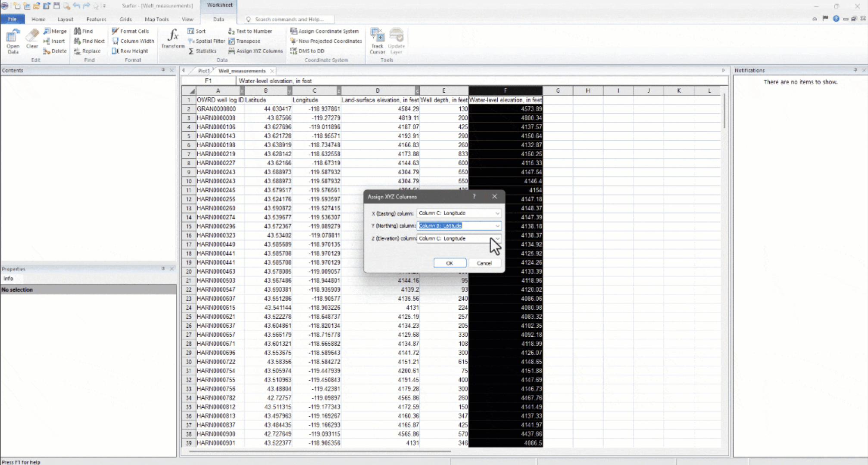Open Assign Coordinate System
Screen dimensions: 868x465
click(325, 31)
